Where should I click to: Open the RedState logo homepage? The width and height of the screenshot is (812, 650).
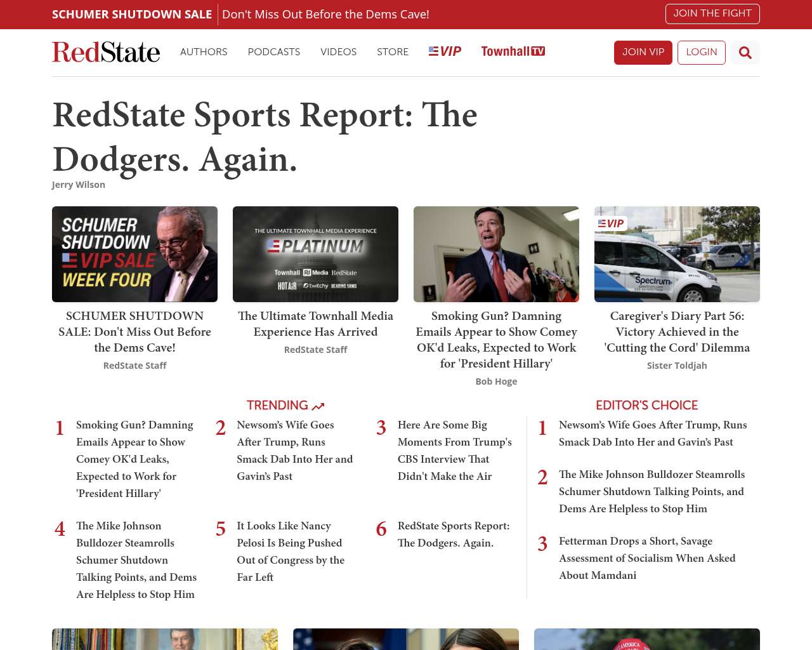106,52
